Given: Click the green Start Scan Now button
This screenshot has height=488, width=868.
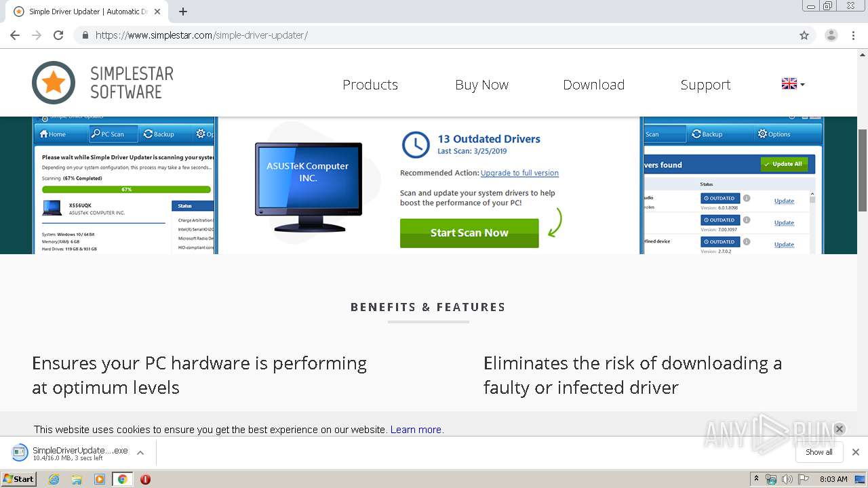Looking at the screenshot, I should tap(469, 232).
